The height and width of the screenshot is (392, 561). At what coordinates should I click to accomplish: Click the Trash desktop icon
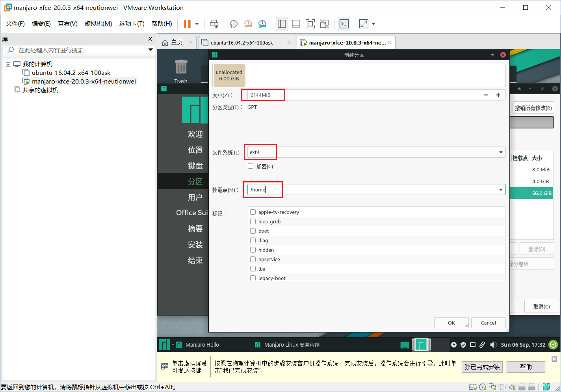coord(181,71)
